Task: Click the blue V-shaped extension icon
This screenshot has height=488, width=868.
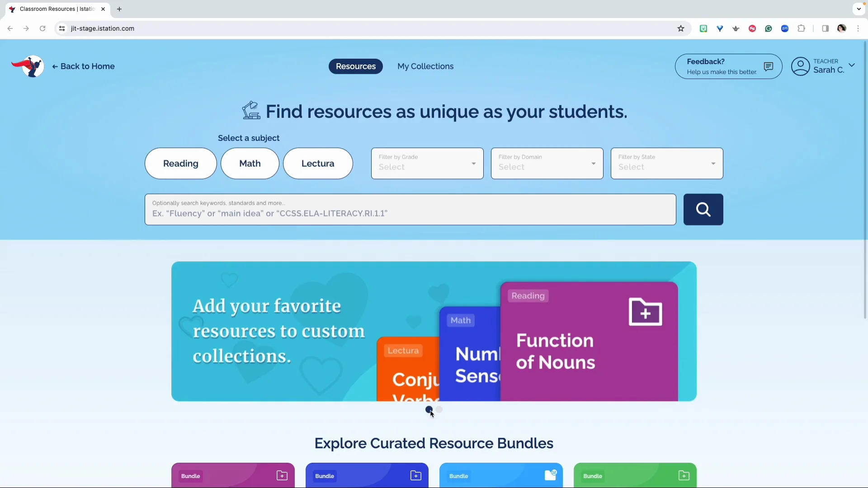Action: 720,28
